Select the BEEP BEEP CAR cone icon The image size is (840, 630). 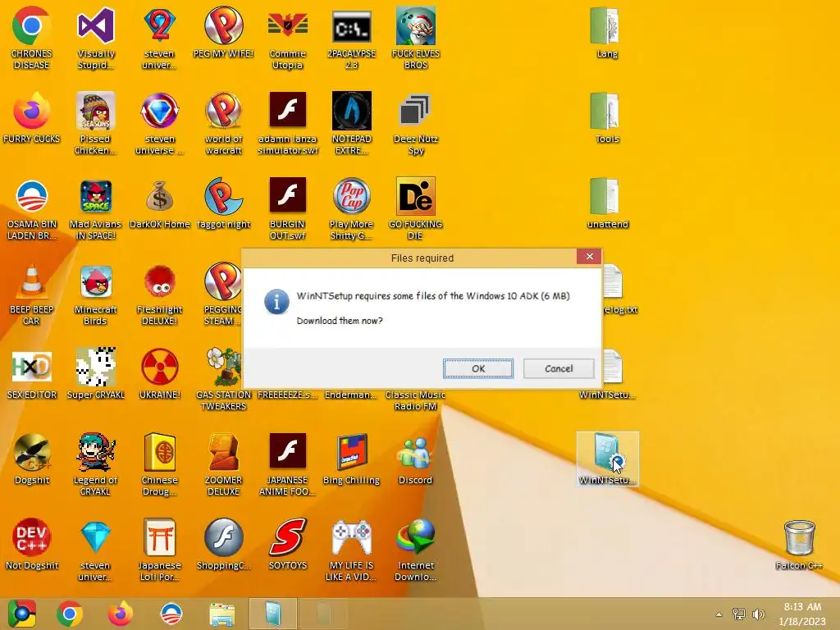[x=32, y=294]
